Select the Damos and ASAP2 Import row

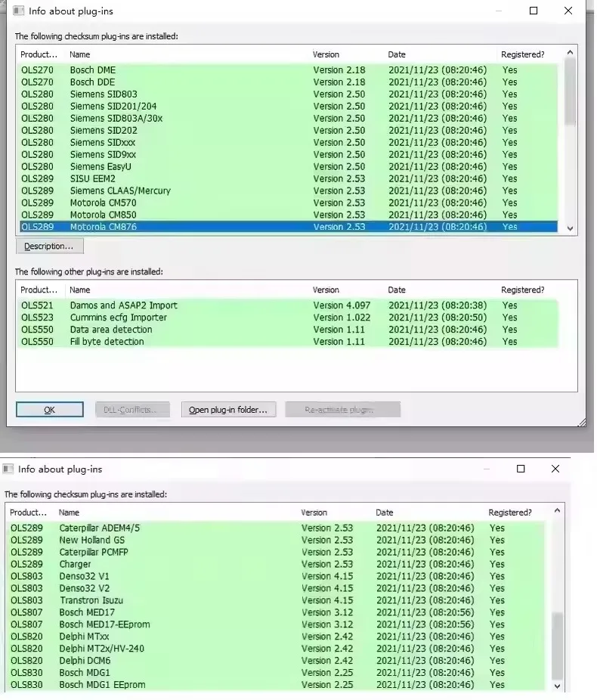(x=289, y=305)
